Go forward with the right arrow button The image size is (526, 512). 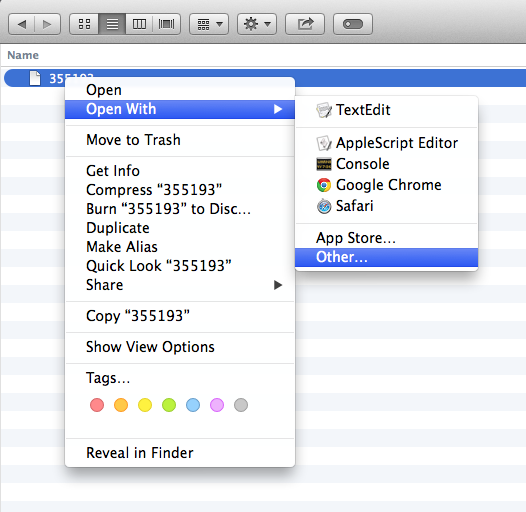click(47, 24)
